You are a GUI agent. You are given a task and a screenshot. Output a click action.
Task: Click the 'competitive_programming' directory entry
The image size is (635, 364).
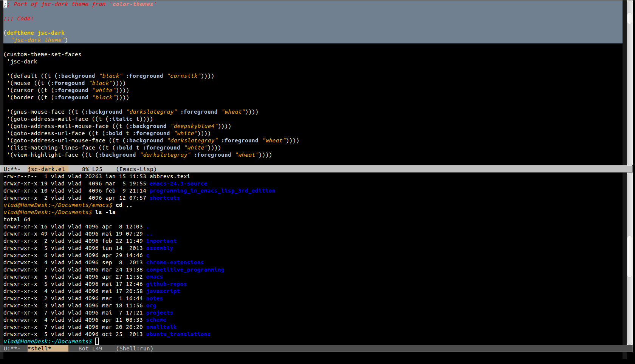click(x=185, y=270)
